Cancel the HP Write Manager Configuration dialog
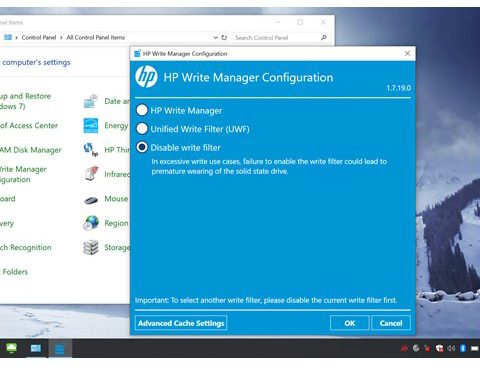 pyautogui.click(x=391, y=323)
